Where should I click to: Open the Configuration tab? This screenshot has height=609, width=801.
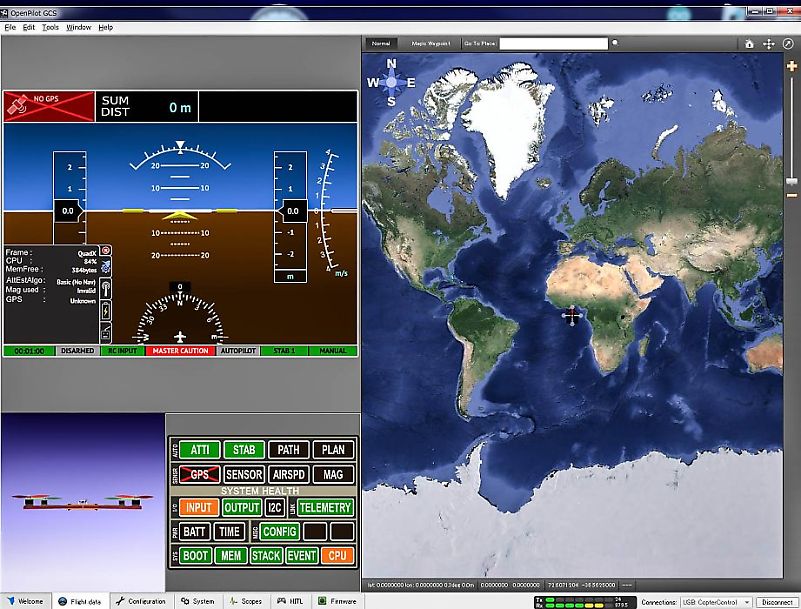[141, 601]
